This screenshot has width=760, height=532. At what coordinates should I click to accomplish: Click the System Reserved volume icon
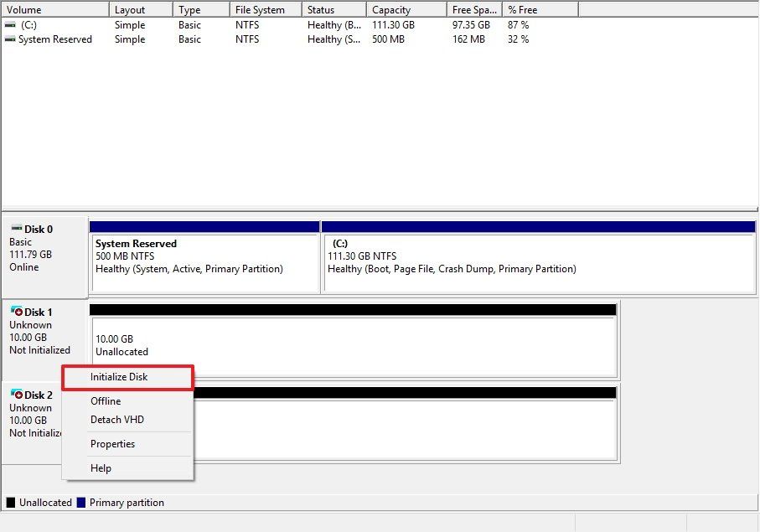click(x=8, y=39)
